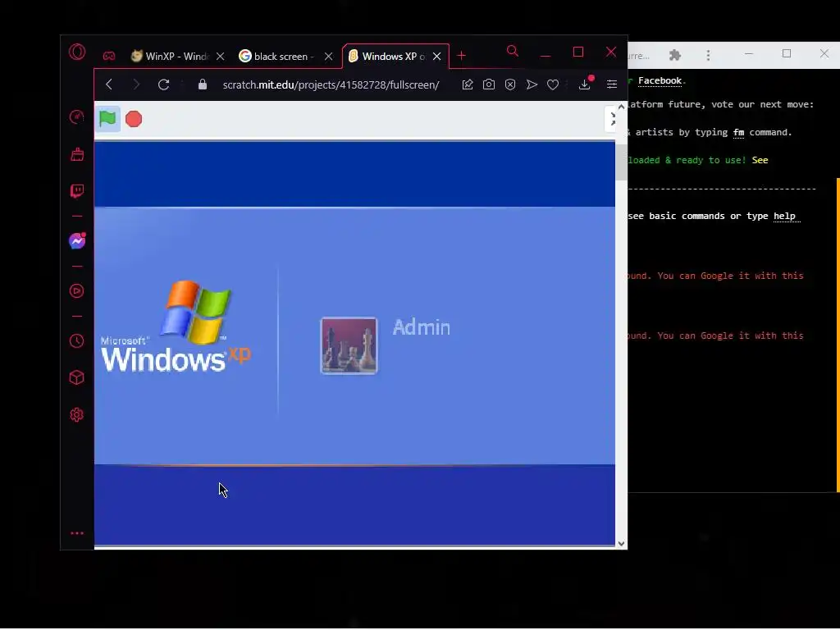Viewport: 840px width, 630px height.
Task: Click the vertical scrollbar thumb of page
Action: (x=622, y=162)
